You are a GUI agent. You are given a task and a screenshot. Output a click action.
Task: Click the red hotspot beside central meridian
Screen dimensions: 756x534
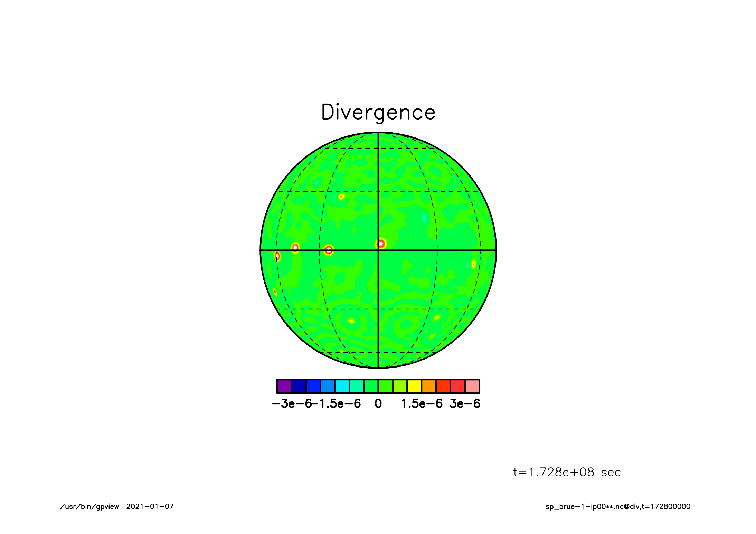(x=381, y=244)
